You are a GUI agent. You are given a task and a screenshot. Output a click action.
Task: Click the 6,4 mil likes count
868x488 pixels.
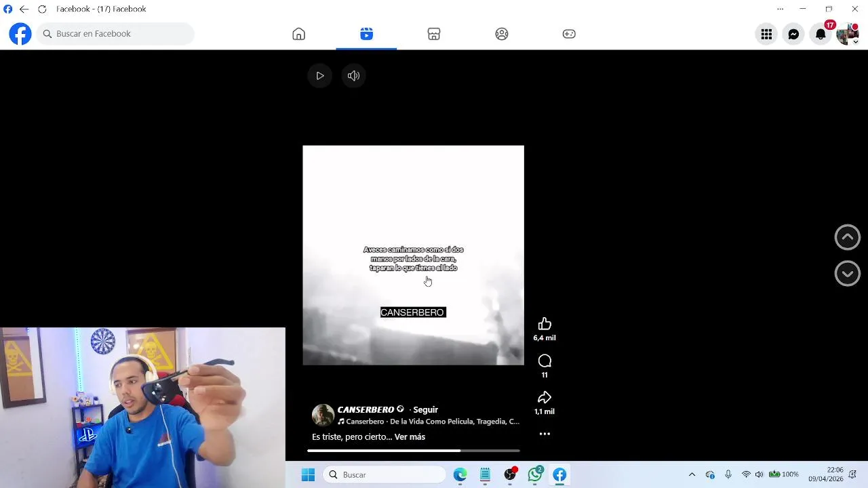(x=545, y=338)
